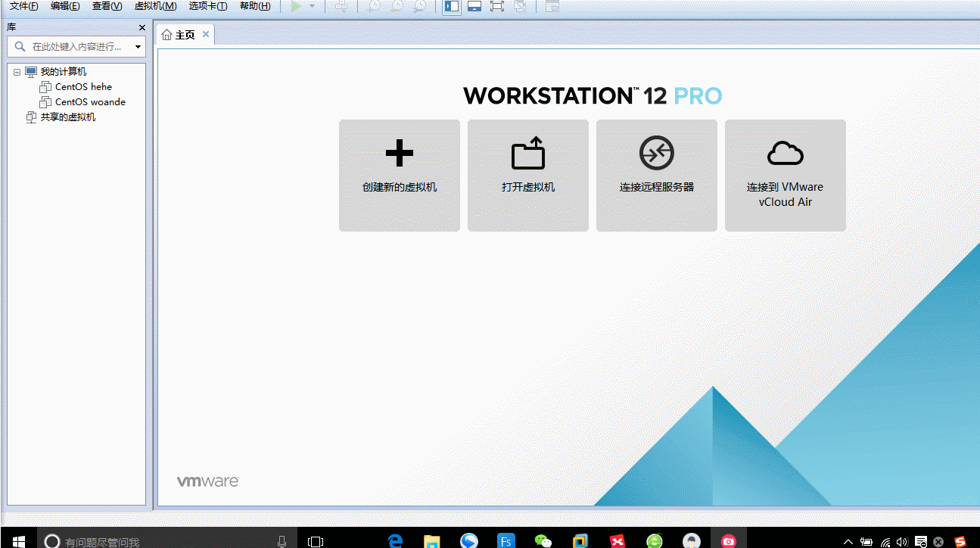The image size is (980, 548).
Task: Open the green circular app on the taskbar
Action: (655, 540)
